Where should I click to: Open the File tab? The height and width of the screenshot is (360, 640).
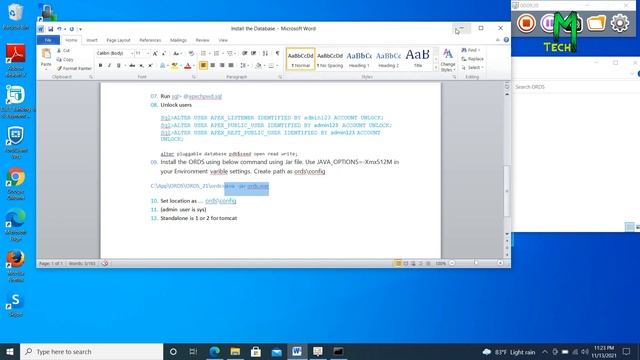pos(48,40)
